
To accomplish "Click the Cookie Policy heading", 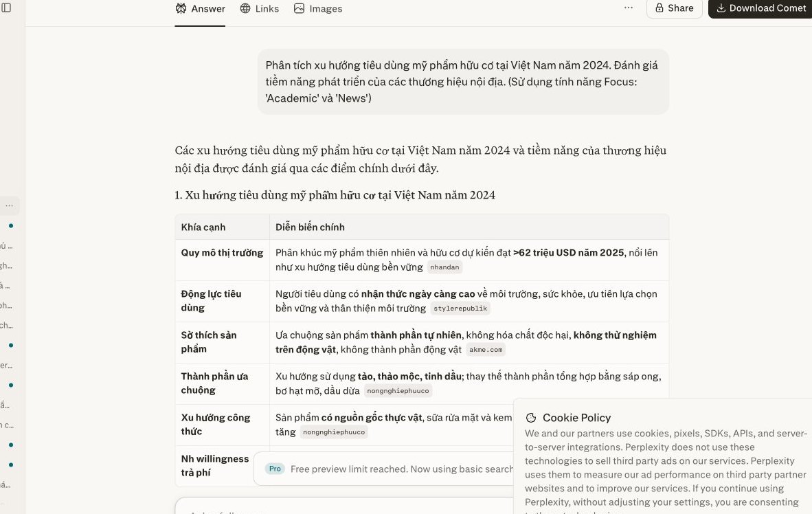I will pyautogui.click(x=576, y=418).
